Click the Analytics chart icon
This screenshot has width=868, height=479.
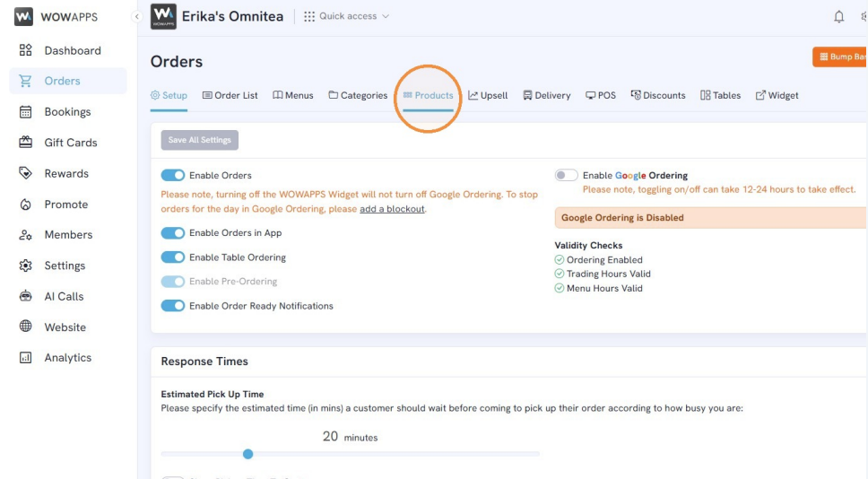[x=25, y=358]
